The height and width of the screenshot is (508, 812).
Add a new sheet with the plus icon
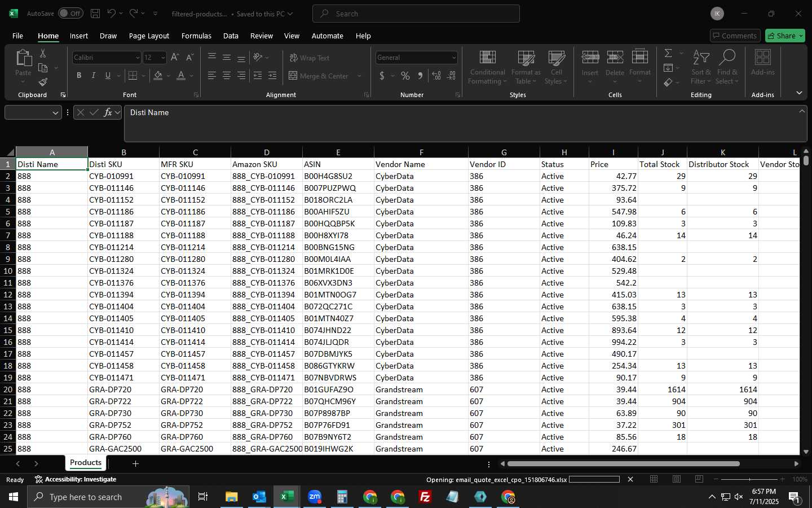(135, 463)
